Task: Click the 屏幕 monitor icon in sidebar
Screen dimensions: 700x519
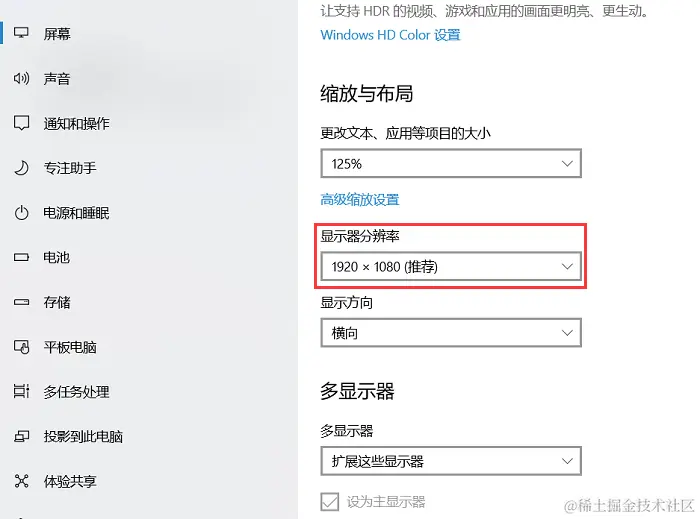Action: [21, 33]
